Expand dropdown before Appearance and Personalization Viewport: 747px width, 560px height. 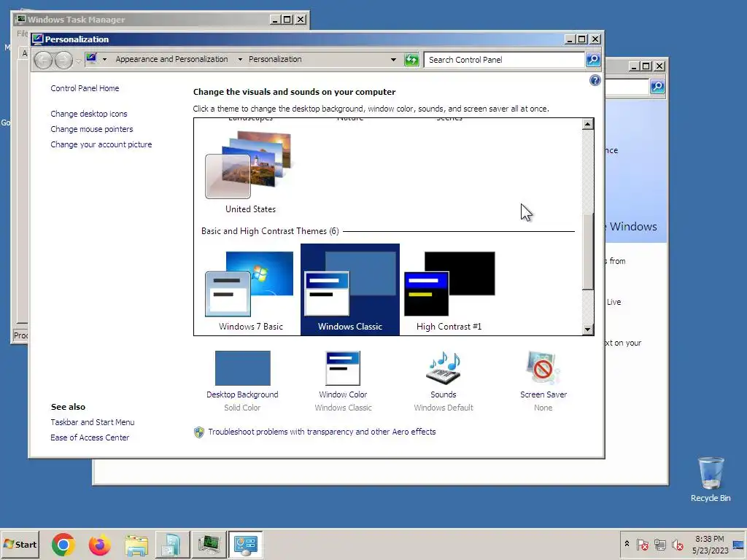tap(104, 60)
